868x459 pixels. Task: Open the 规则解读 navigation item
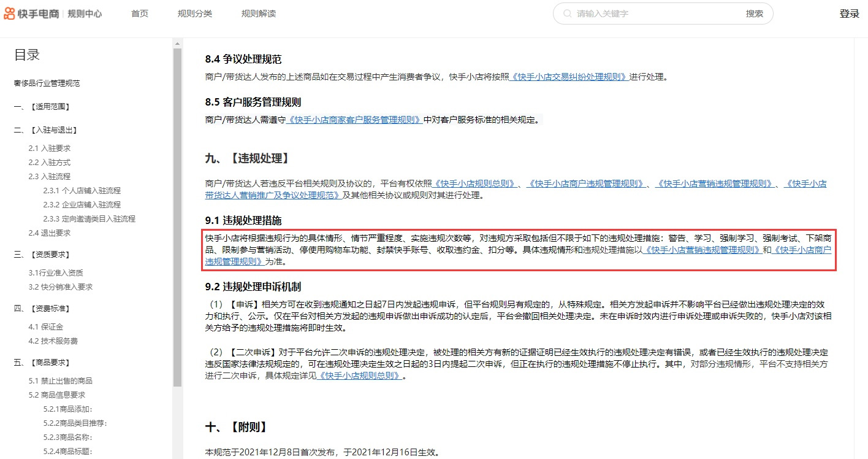[x=259, y=13]
